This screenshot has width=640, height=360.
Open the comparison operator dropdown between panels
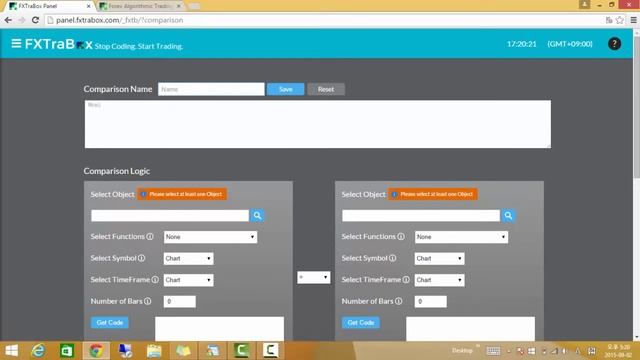pos(313,278)
